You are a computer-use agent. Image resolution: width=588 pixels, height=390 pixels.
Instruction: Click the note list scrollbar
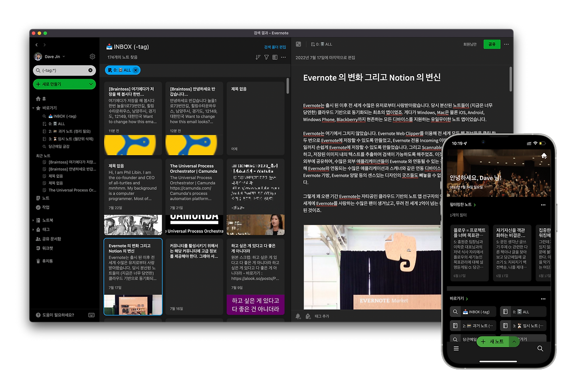click(x=288, y=85)
